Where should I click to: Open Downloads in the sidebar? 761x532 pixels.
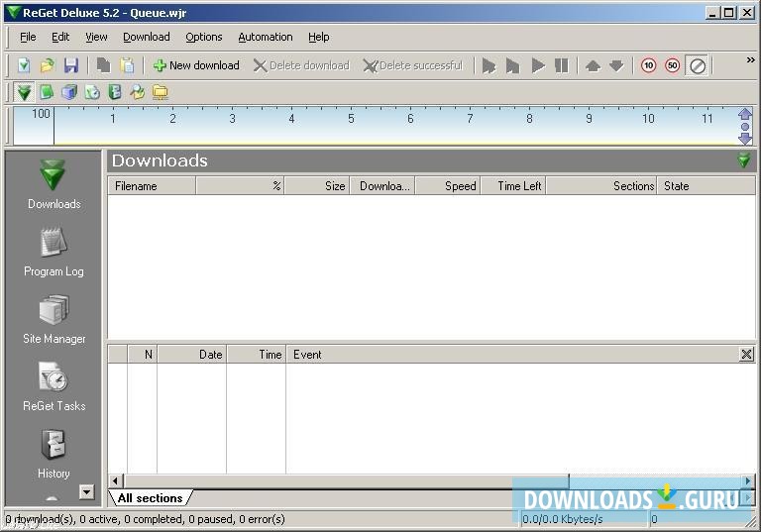coord(54,185)
